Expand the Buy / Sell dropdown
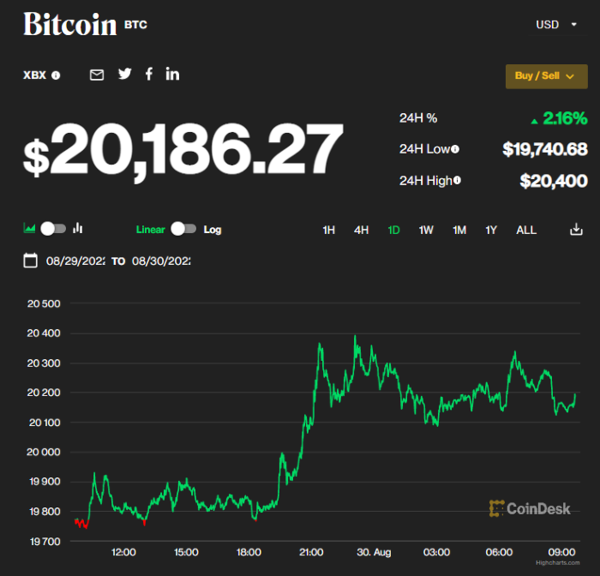Image resolution: width=600 pixels, height=576 pixels. pyautogui.click(x=546, y=76)
